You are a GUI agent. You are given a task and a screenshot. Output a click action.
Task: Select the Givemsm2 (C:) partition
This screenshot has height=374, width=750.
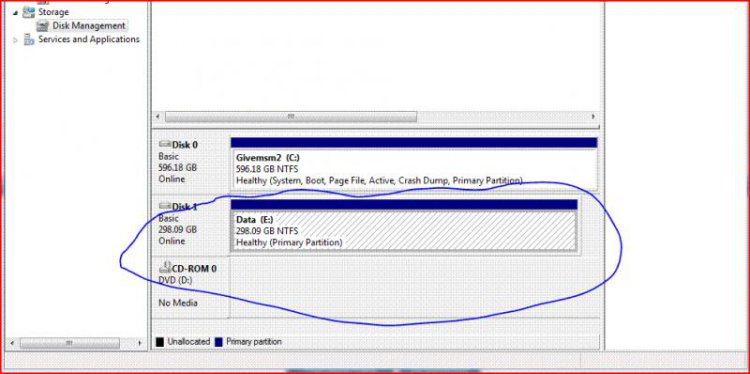414,169
